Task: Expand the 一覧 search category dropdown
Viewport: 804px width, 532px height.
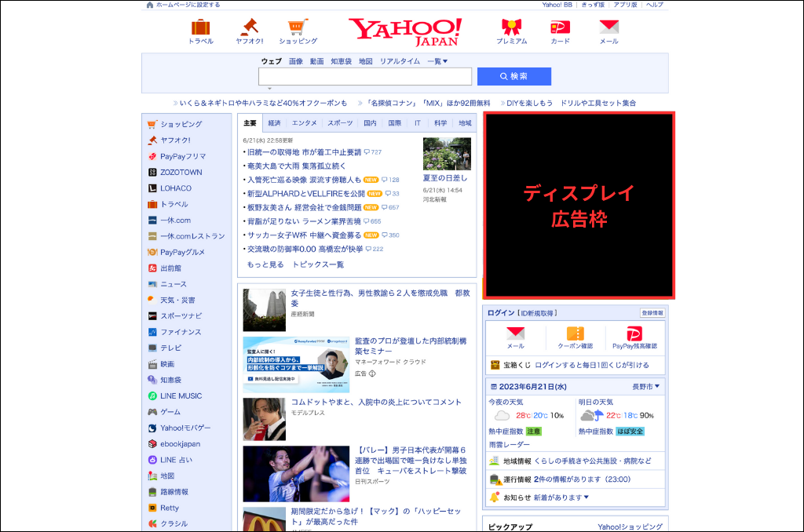Action: point(437,61)
